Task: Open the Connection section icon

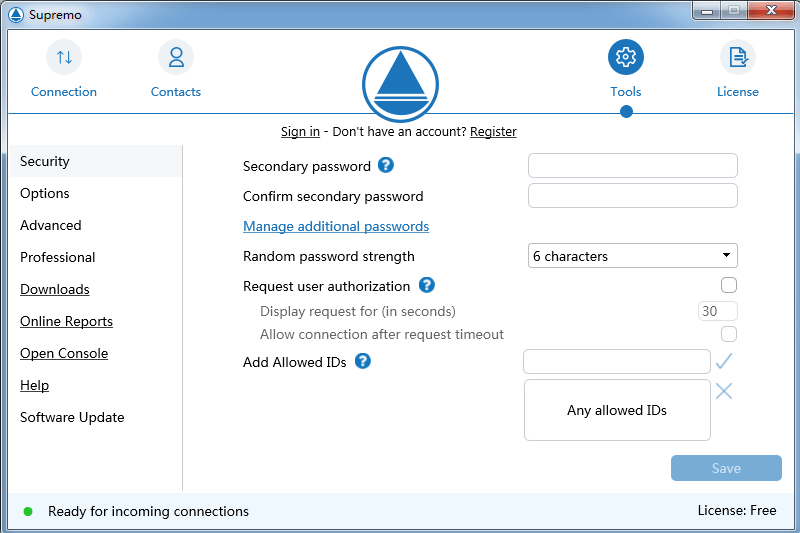Action: (x=64, y=57)
